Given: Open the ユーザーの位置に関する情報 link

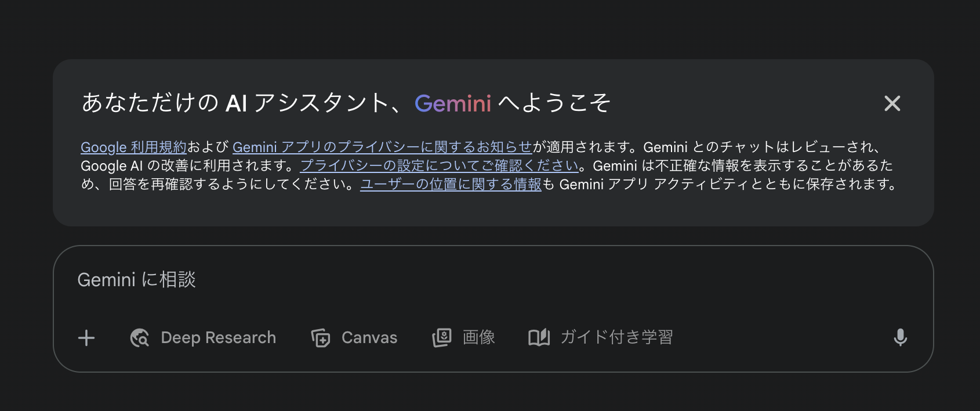Looking at the screenshot, I should point(451,185).
